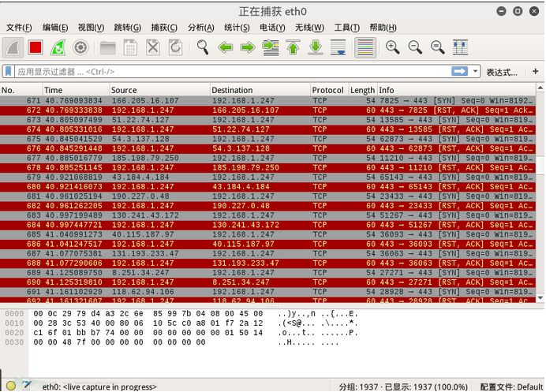Sort packets by the Time column header
The height and width of the screenshot is (392, 546).
(77, 90)
